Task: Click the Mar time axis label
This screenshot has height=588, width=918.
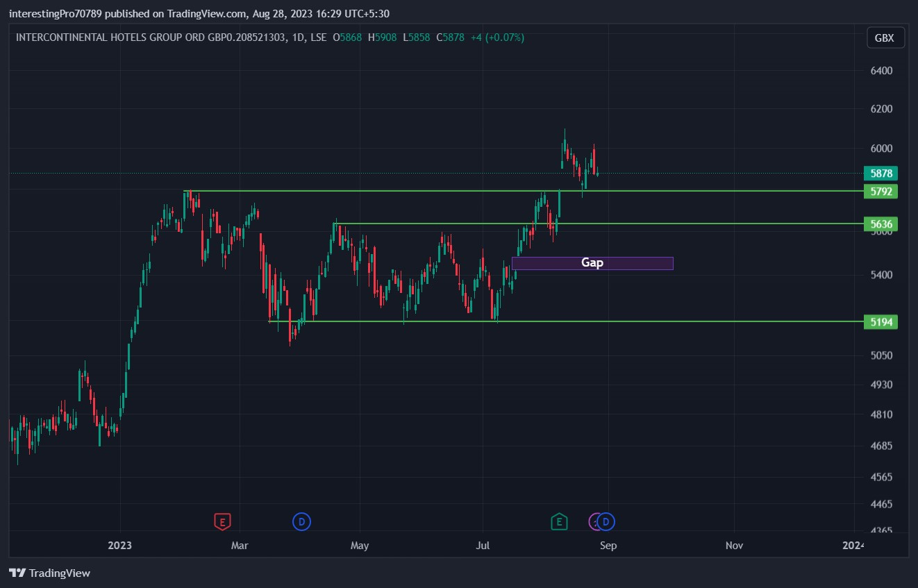Action: (240, 546)
